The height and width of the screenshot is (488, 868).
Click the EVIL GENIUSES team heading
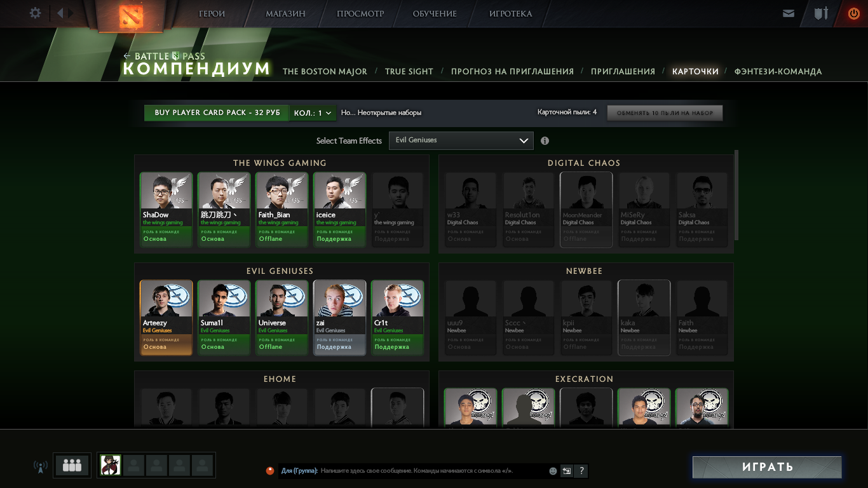coord(280,271)
